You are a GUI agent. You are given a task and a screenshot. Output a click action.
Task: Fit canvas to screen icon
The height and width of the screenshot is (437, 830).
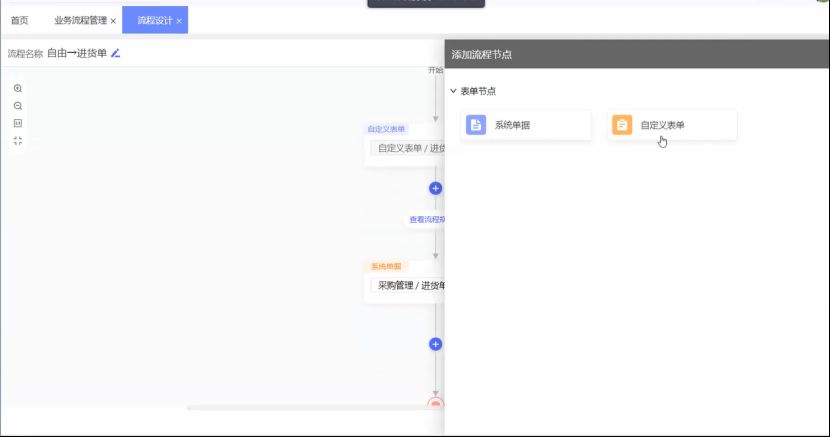click(18, 141)
